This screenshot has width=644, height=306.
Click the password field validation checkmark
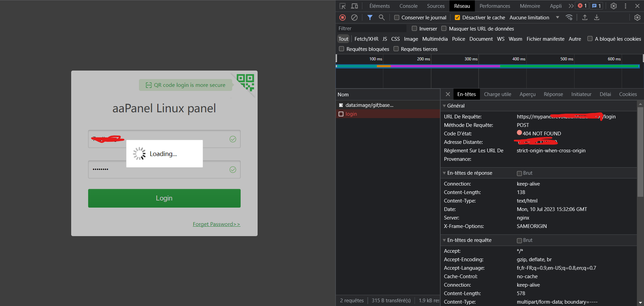(233, 170)
